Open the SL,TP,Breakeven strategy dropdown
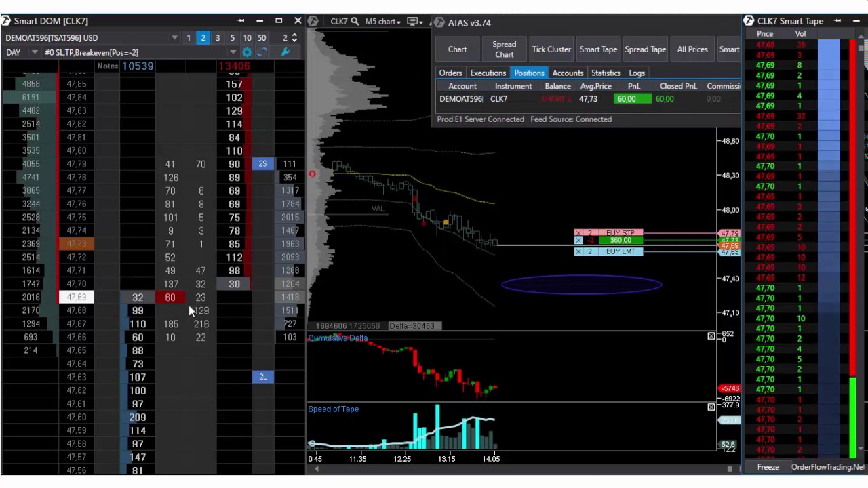Viewport: 868px width, 488px height. coord(233,52)
